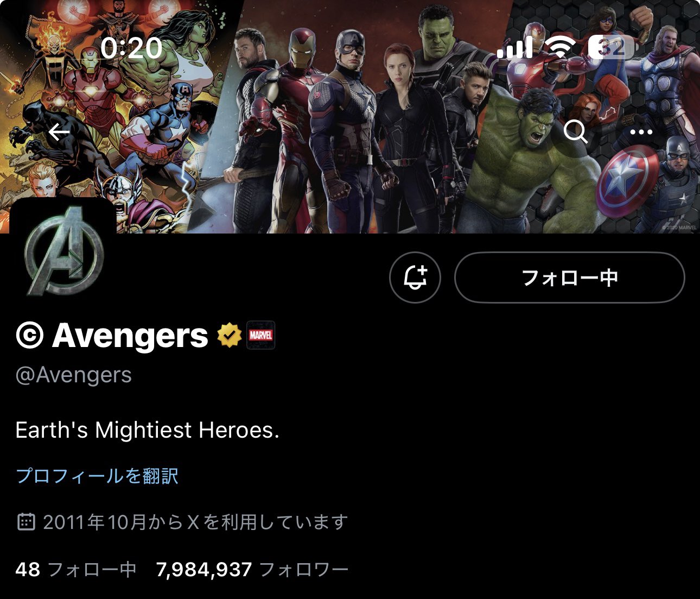Open the Marvel affiliate badge icon
Viewport: 700px width, 599px height.
[261, 335]
